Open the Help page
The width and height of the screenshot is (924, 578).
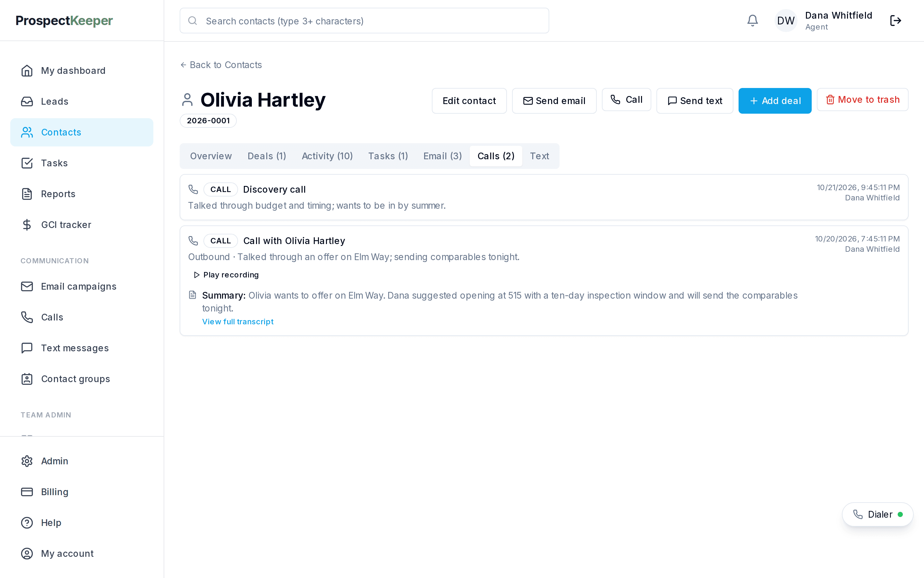point(82,522)
